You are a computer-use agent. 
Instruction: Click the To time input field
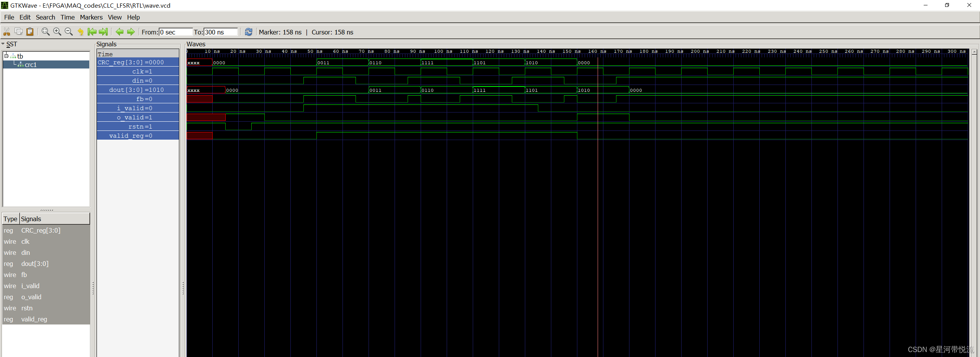click(220, 32)
